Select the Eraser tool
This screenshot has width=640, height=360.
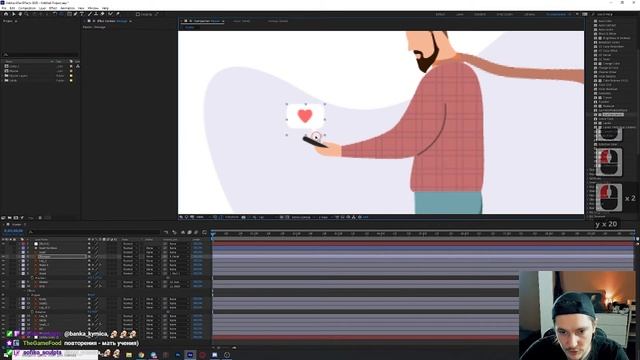click(102, 14)
